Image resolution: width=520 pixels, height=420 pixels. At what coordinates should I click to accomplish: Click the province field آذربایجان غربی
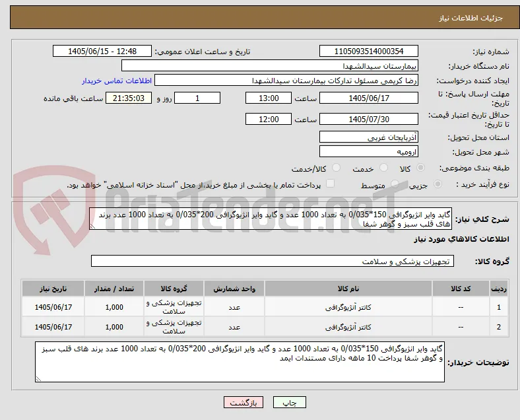369,137
